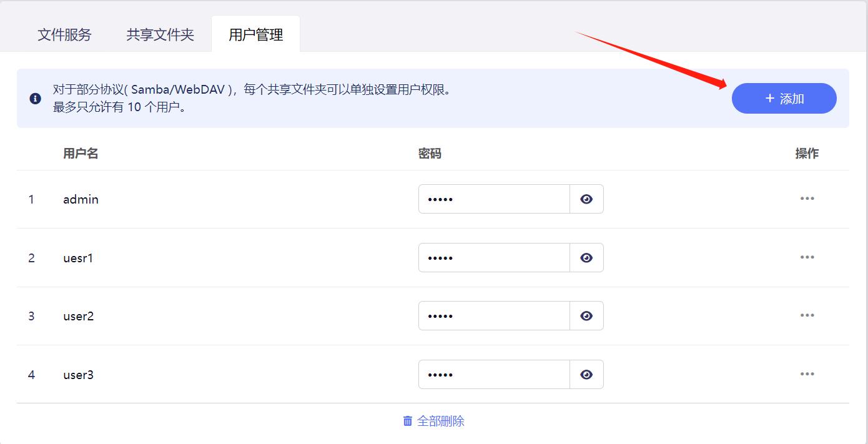Open the actions menu for admin
Image resolution: width=868 pixels, height=444 pixels.
(x=807, y=199)
